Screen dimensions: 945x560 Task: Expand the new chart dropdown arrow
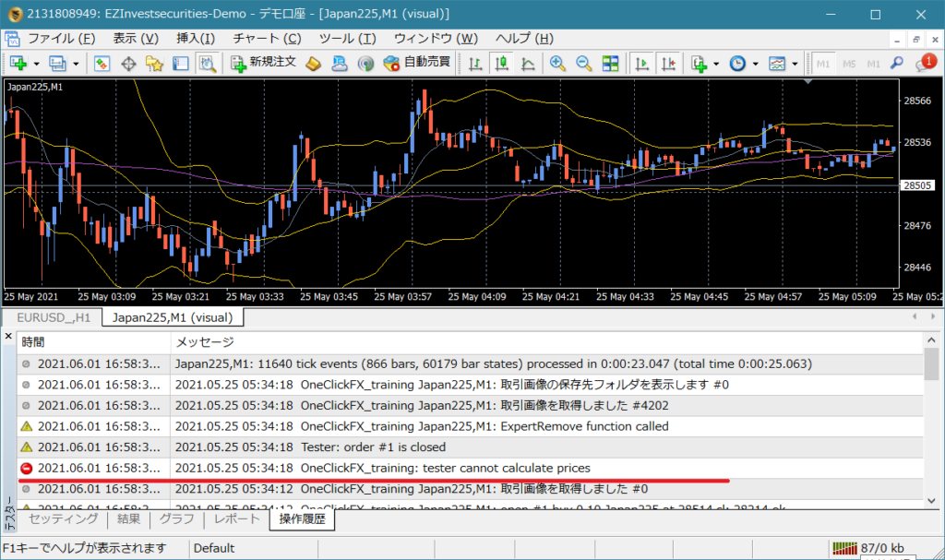(x=36, y=64)
